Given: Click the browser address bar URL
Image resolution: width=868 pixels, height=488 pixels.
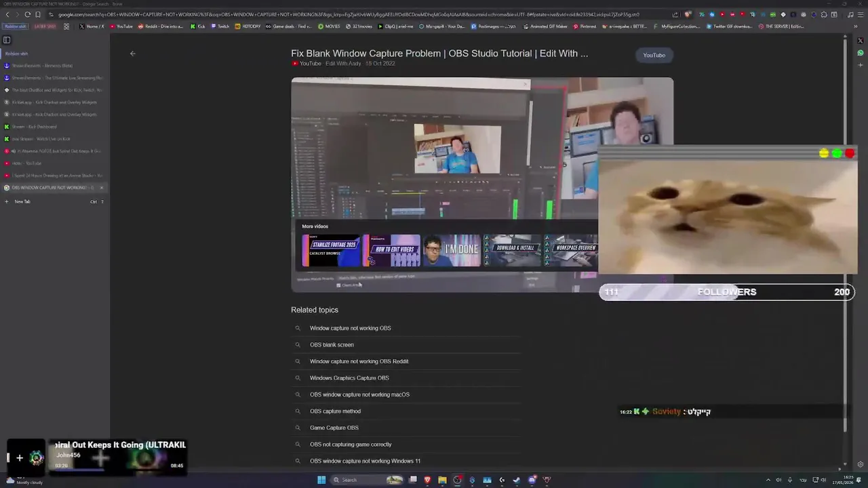Looking at the screenshot, I should 348,14.
